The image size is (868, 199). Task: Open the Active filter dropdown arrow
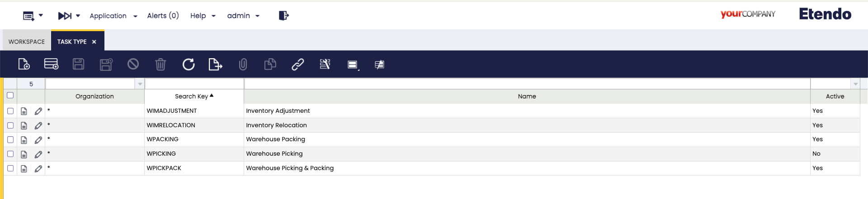(x=855, y=84)
